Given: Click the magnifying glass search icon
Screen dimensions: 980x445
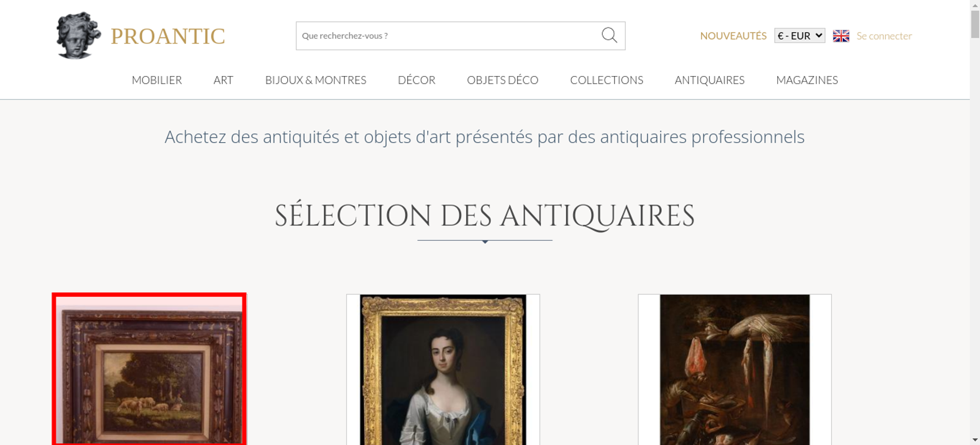Looking at the screenshot, I should click(609, 35).
